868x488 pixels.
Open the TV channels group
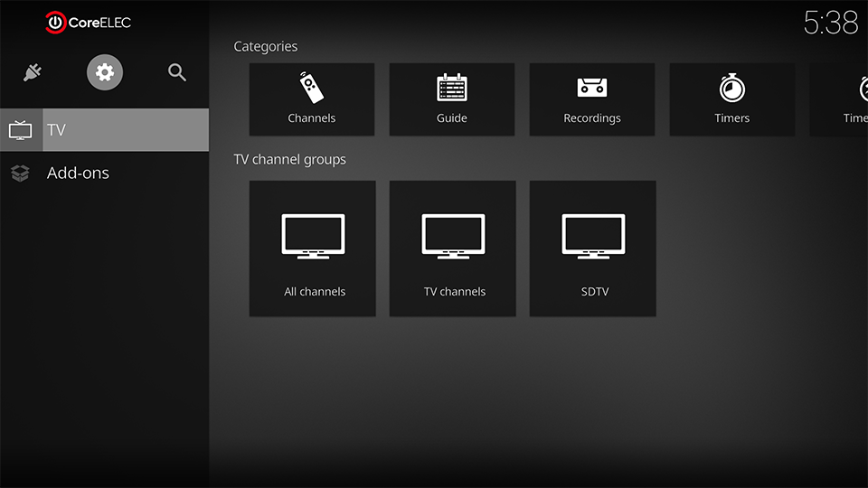coord(452,249)
